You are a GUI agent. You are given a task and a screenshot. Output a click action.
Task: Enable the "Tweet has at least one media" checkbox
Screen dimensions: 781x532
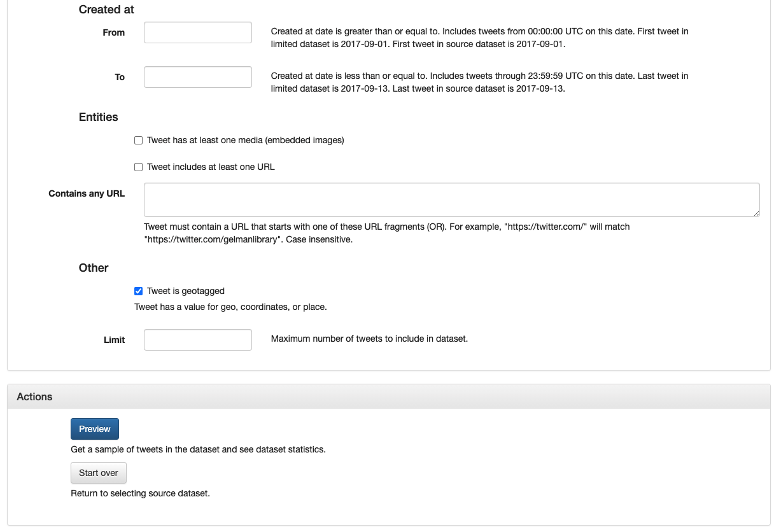tap(138, 140)
